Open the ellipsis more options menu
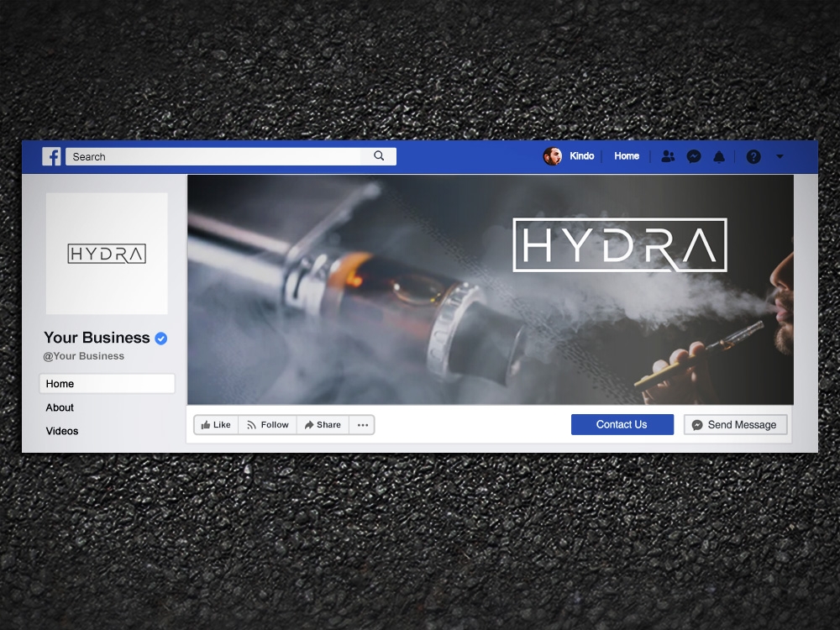 click(362, 424)
